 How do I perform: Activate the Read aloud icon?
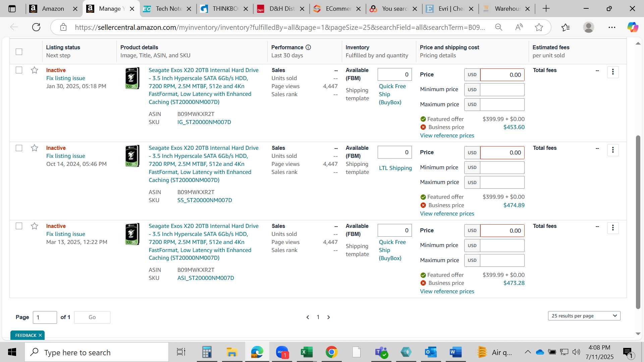coord(519,27)
